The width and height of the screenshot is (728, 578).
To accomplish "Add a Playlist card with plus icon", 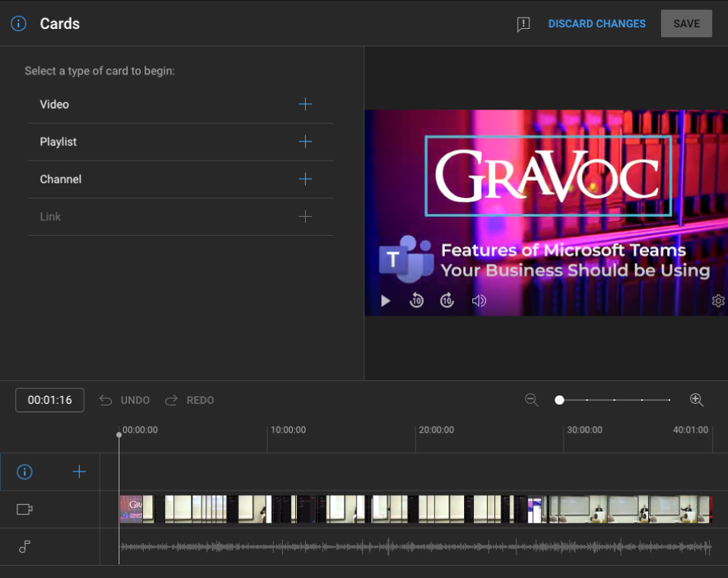I will pyautogui.click(x=305, y=141).
